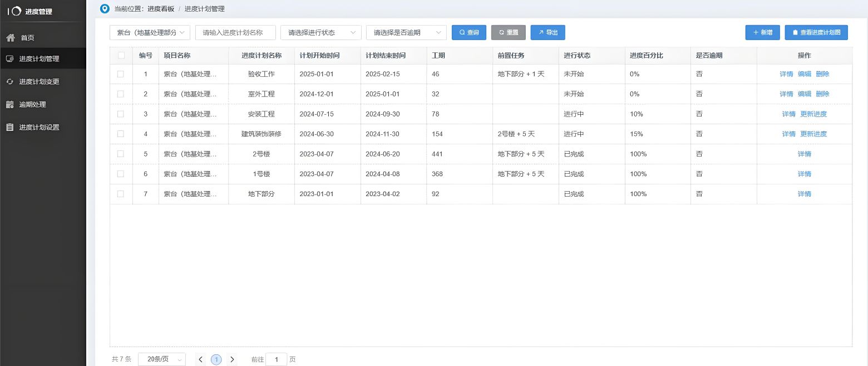Check the checkbox for row 验收工作
This screenshot has height=366, width=868.
[121, 74]
